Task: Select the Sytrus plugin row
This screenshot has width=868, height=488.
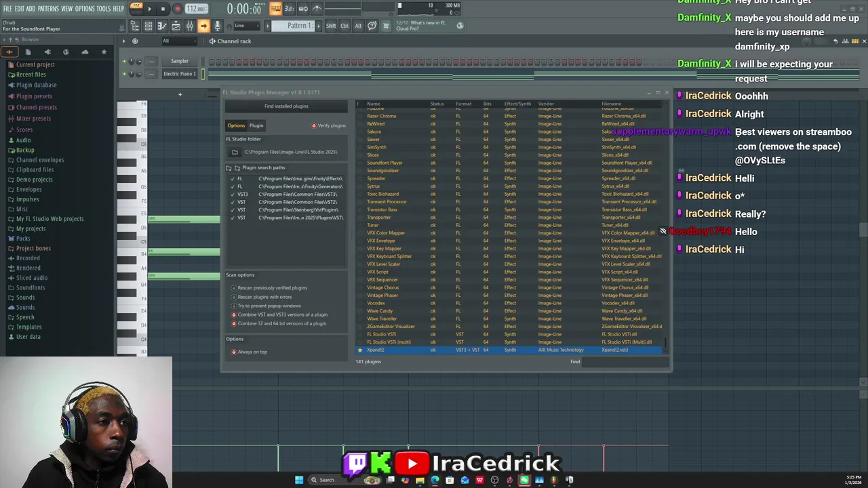Action: click(x=509, y=186)
